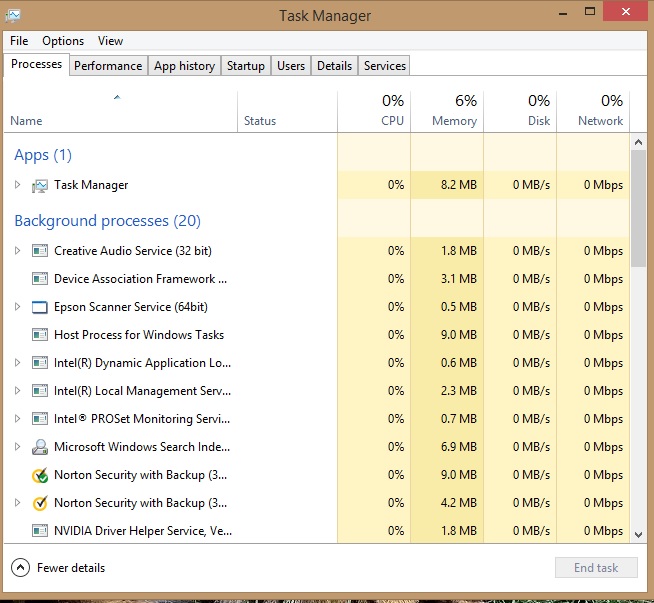Switch to the Services tab
This screenshot has height=603, width=654.
[385, 66]
